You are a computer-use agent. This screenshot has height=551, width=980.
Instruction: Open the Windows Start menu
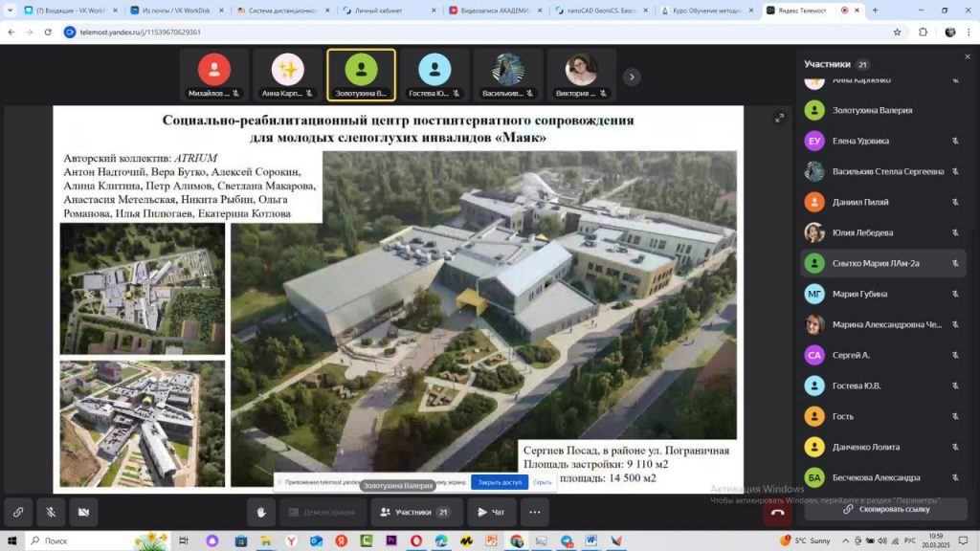(11, 541)
